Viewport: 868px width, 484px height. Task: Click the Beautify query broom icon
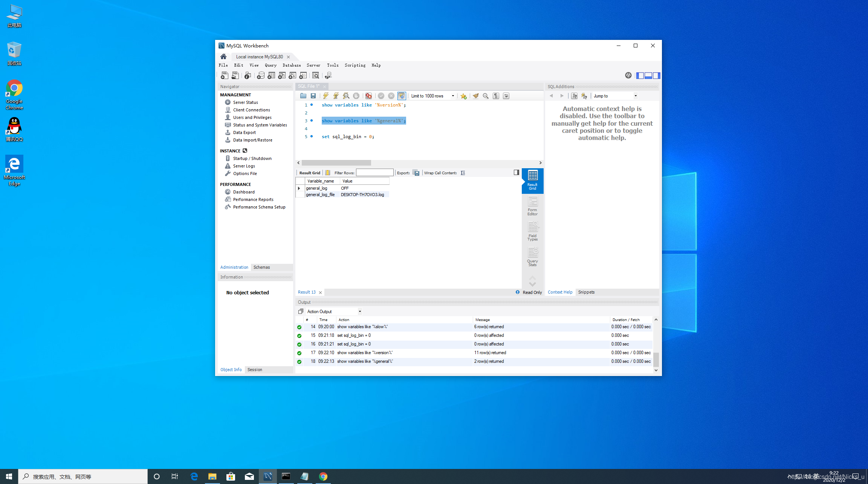coord(476,96)
